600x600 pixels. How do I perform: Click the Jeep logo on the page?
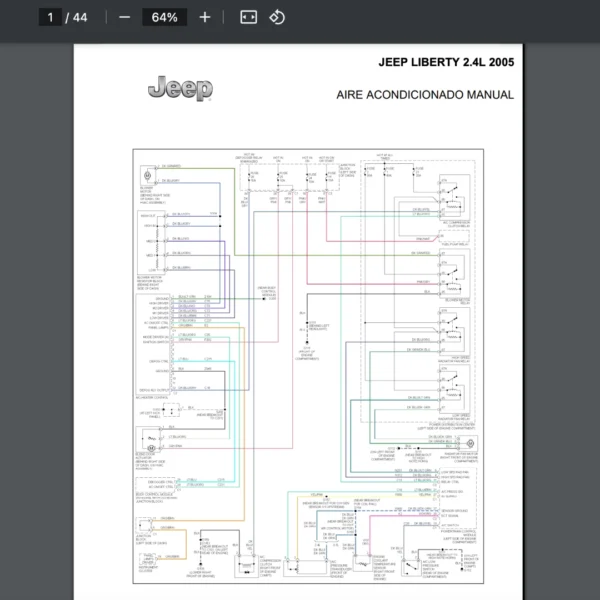click(x=180, y=89)
